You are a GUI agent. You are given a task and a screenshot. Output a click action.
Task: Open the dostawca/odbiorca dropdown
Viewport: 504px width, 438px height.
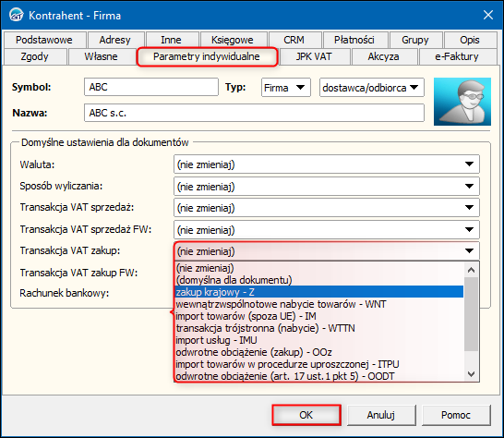tap(372, 87)
